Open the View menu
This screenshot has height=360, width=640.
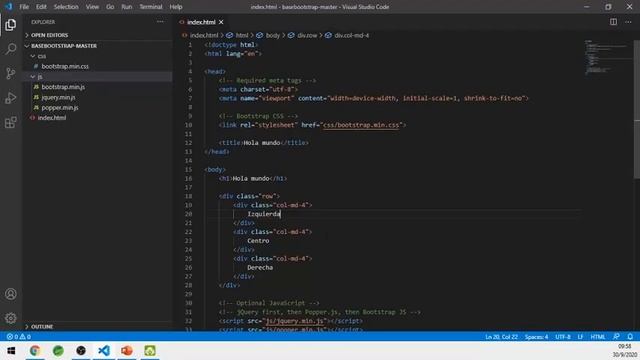92,7
